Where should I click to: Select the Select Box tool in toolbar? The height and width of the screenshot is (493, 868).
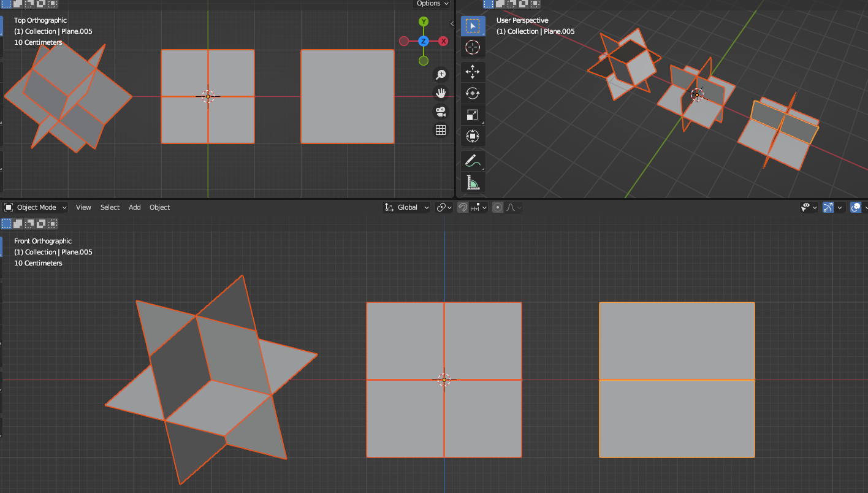point(473,26)
